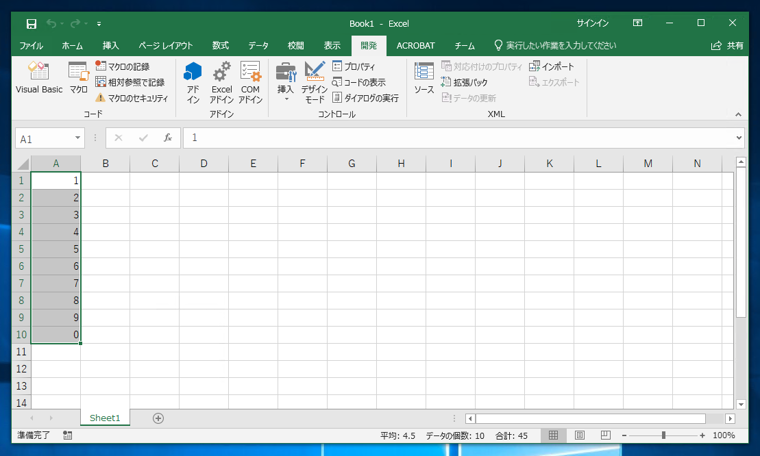Viewport: 760px width, 456px height.
Task: Switch to the ページレイアウト tab
Action: 165,46
